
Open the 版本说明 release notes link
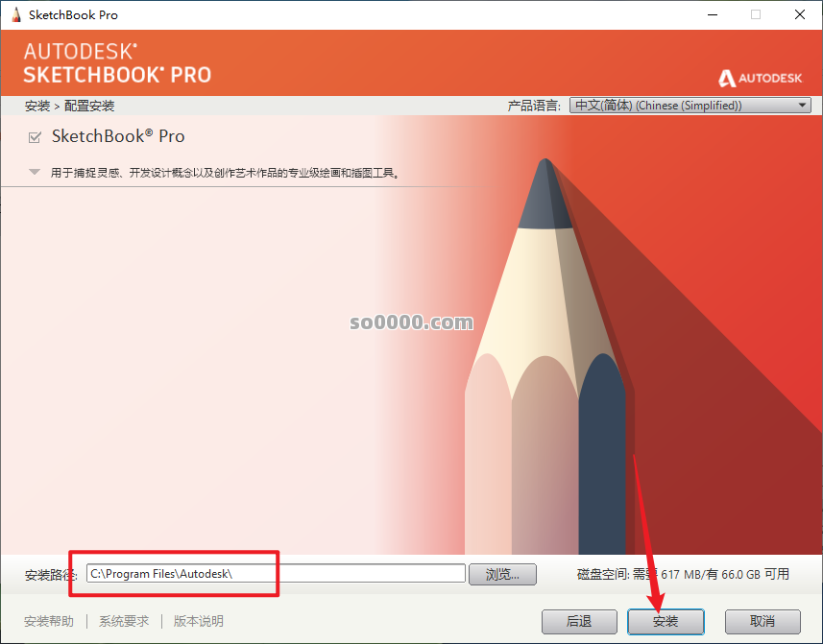[x=199, y=621]
